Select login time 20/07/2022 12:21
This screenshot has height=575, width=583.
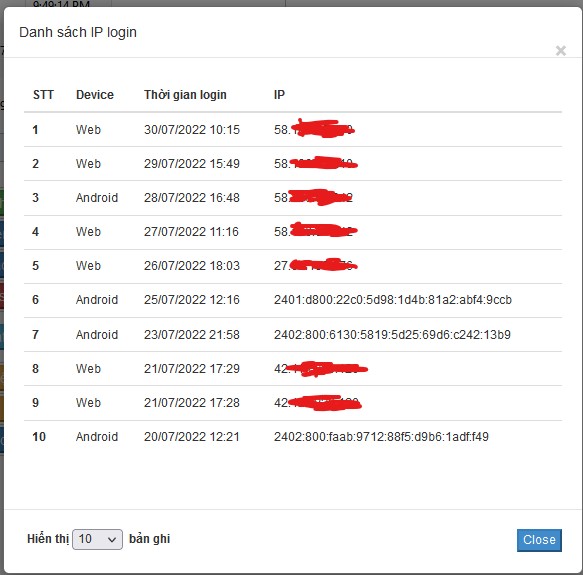[192, 437]
